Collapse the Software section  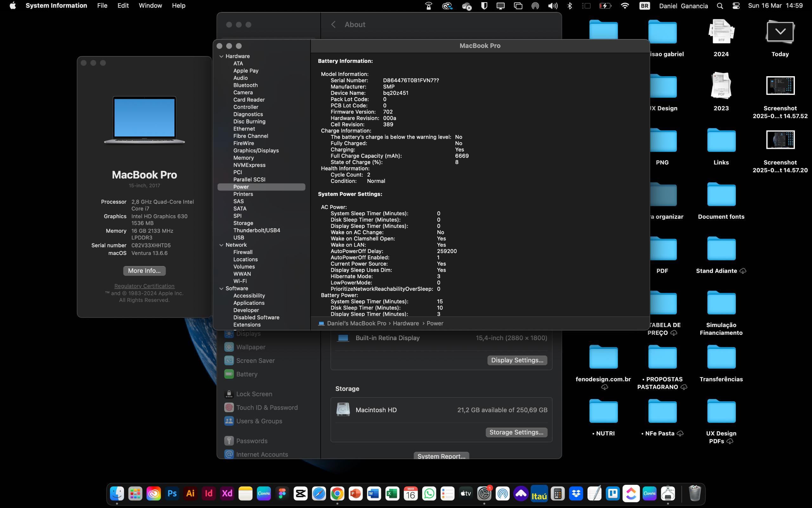click(221, 289)
